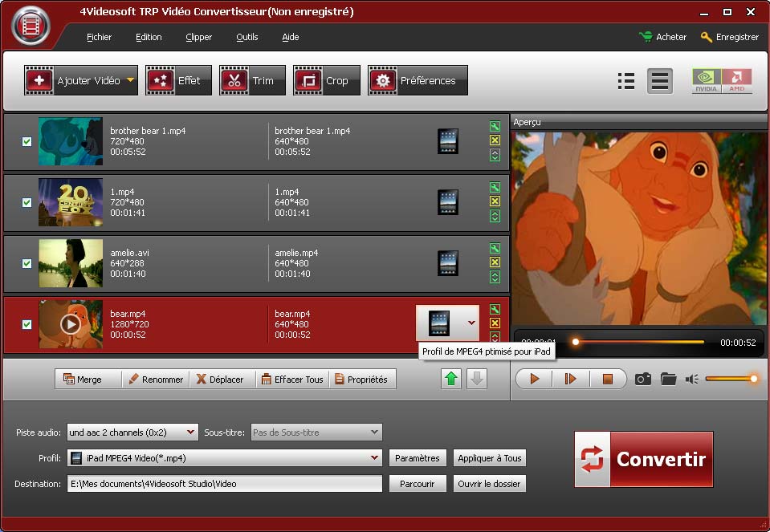
Task: Click the Parcourir button
Action: tap(417, 484)
